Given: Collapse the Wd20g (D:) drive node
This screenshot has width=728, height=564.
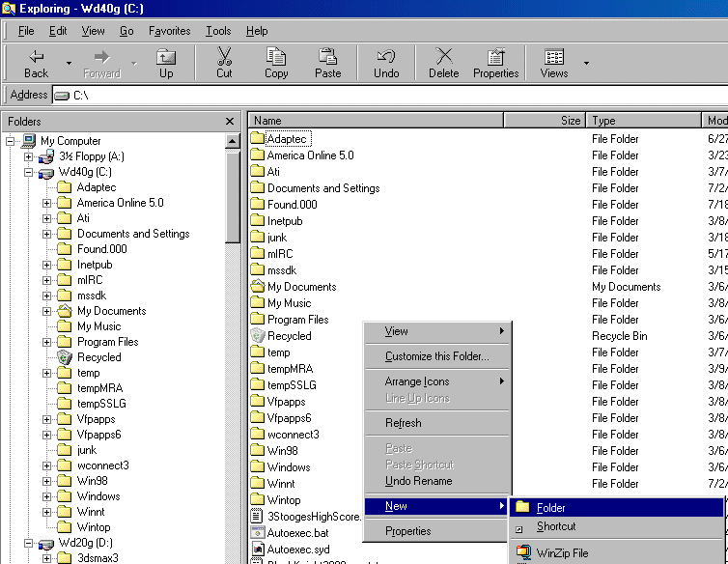Looking at the screenshot, I should [x=28, y=543].
